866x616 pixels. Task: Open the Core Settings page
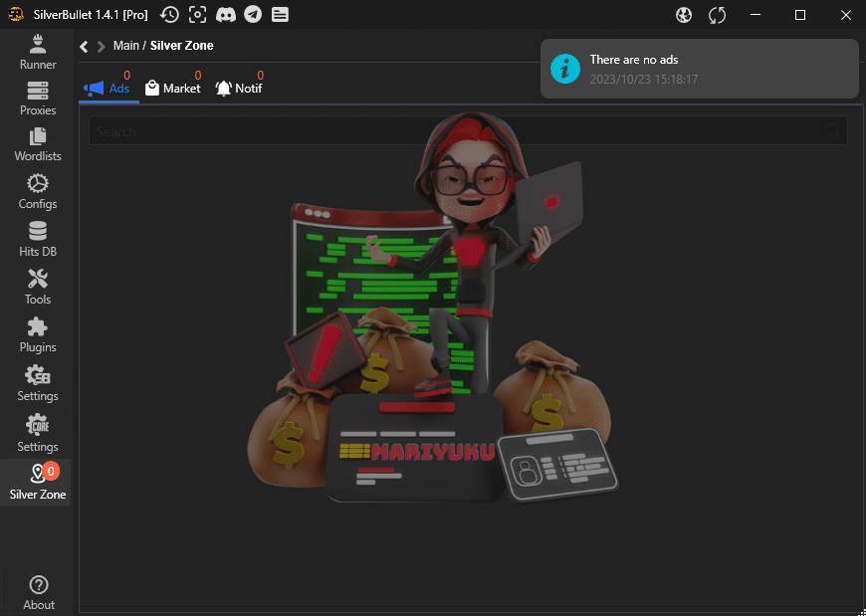(x=38, y=433)
